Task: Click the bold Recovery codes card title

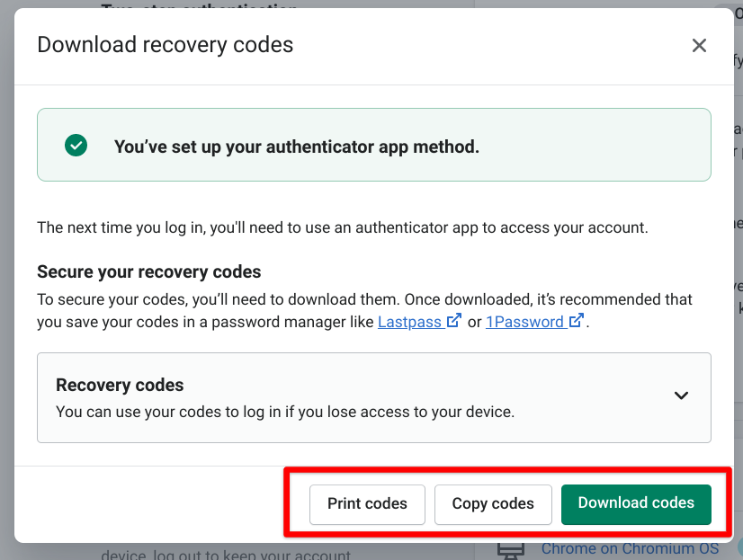Action: pos(120,386)
